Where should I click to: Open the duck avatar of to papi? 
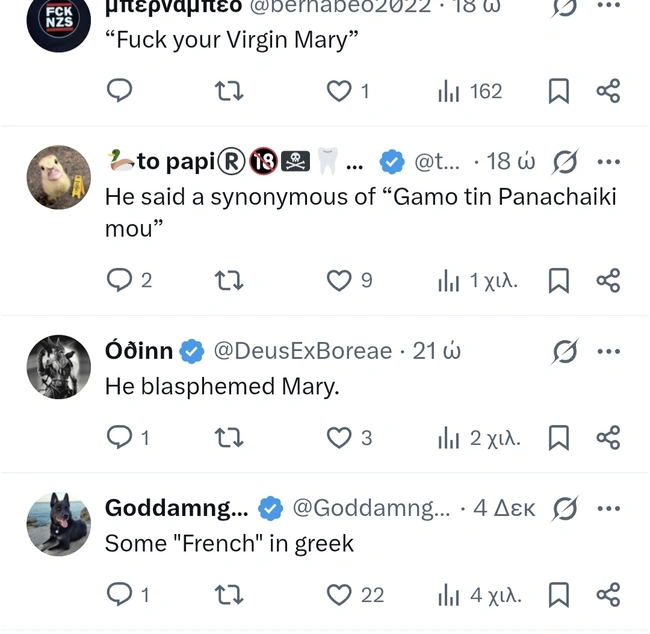[x=59, y=178]
